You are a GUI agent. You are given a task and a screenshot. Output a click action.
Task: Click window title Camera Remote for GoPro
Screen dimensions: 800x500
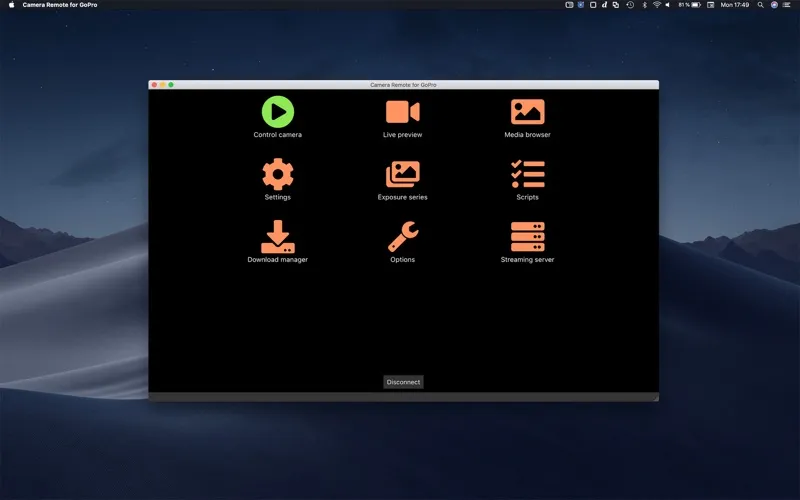(x=403, y=85)
